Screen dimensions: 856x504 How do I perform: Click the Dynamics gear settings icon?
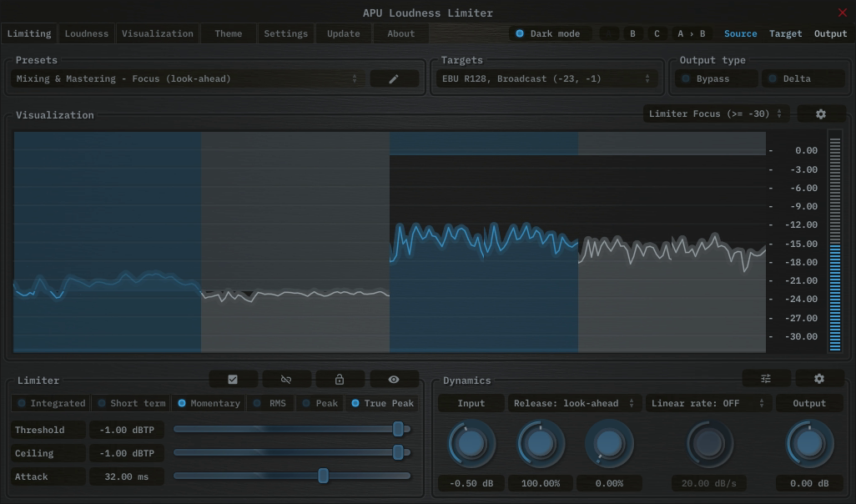click(x=818, y=378)
